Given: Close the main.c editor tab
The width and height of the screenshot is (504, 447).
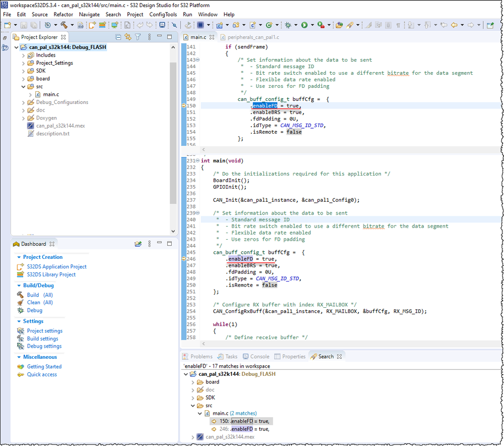Looking at the screenshot, I should point(212,37).
